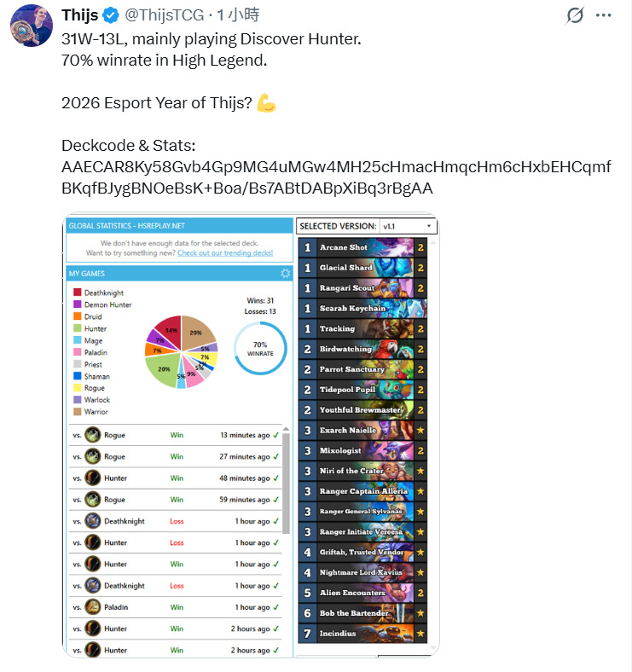Open 'Check out our trending decks!' link
Image resolution: width=632 pixels, height=672 pixels.
(225, 253)
